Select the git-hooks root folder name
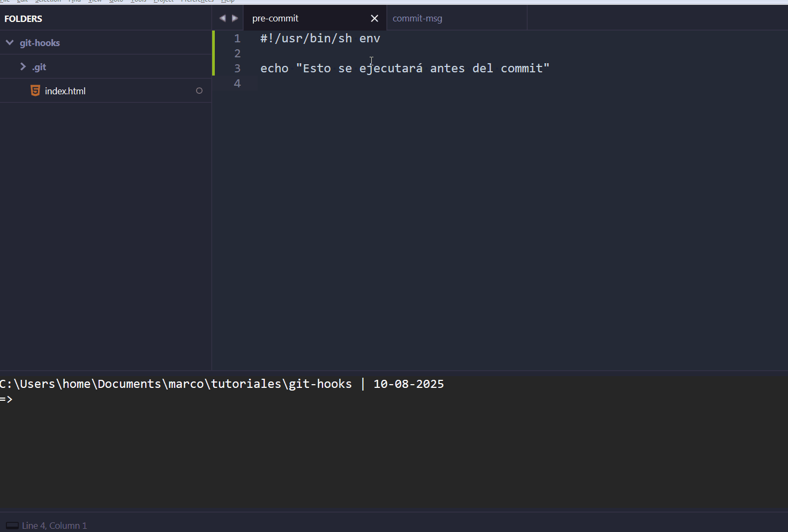788x532 pixels. 40,43
